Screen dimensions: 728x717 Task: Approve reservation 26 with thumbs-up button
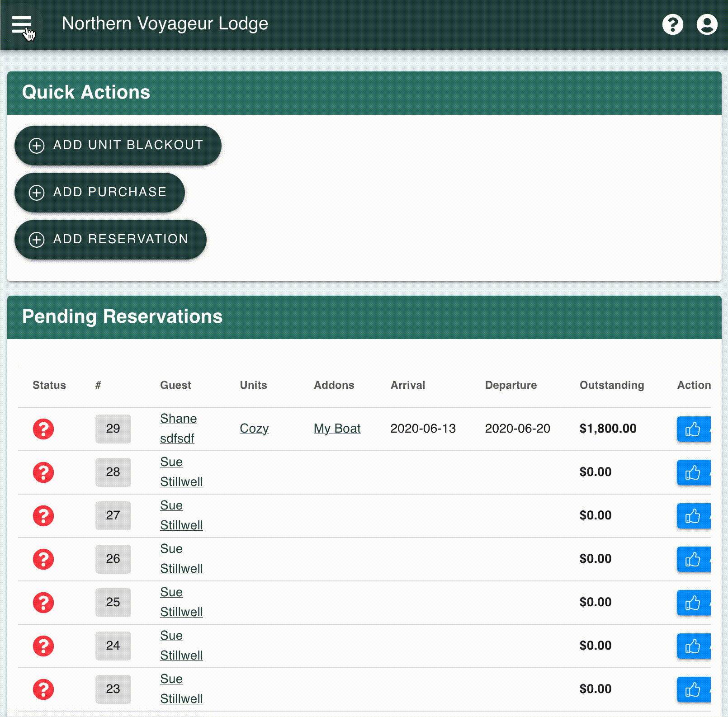click(x=693, y=559)
